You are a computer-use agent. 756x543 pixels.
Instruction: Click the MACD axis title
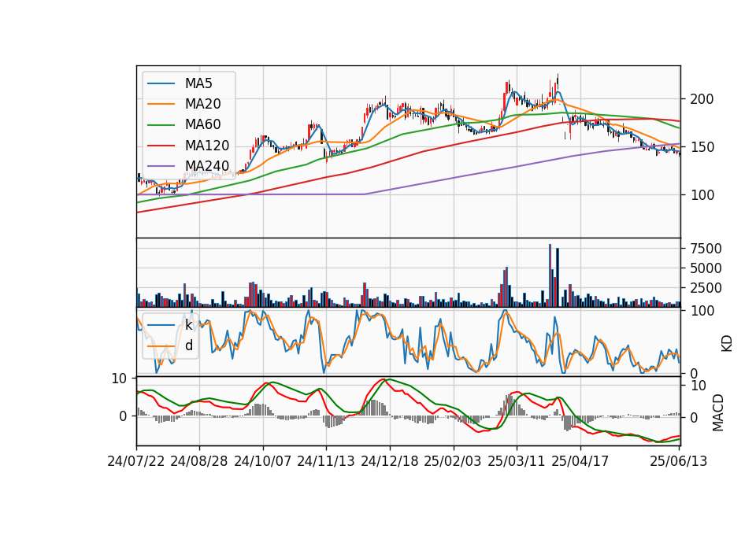[x=718, y=412]
